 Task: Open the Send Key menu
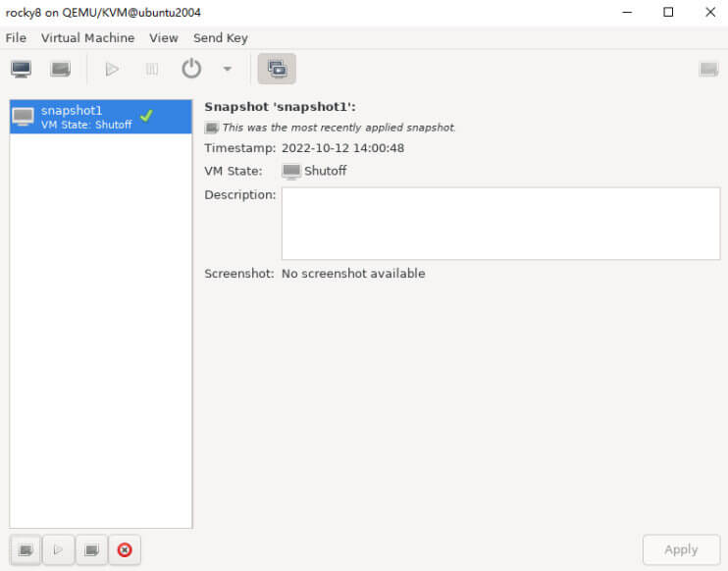pos(221,38)
